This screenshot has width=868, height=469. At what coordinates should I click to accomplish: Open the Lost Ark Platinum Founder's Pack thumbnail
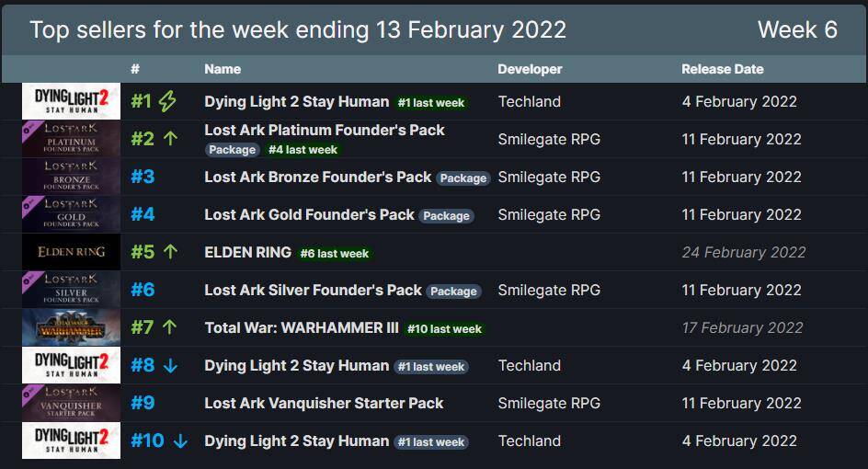(x=71, y=139)
